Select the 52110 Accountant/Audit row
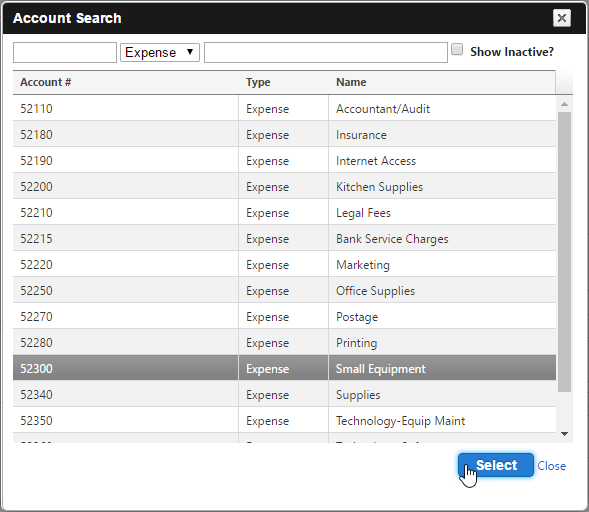This screenshot has height=512, width=589. click(284, 108)
